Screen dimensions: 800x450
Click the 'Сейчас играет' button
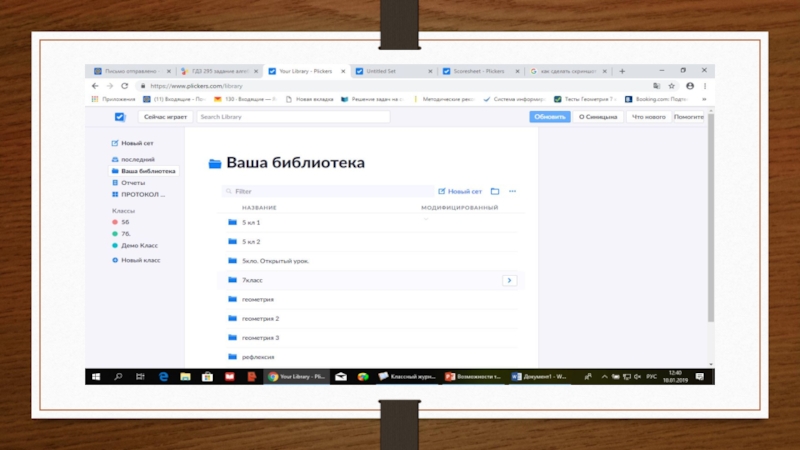tap(165, 117)
